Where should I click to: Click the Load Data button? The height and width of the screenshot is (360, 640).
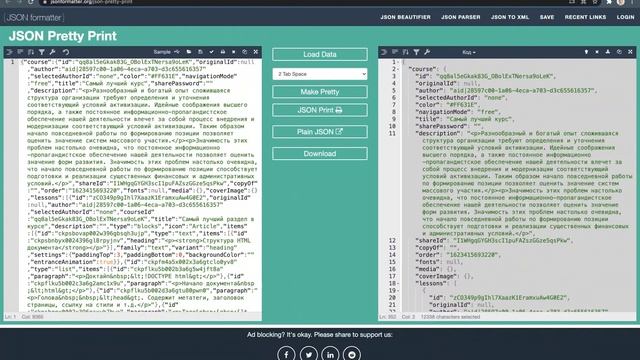click(x=320, y=54)
